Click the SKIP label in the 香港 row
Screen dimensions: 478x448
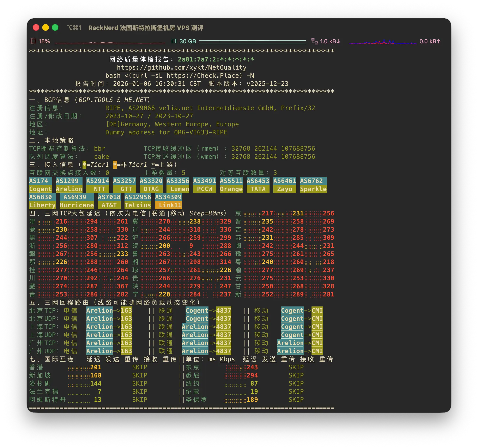click(x=140, y=367)
